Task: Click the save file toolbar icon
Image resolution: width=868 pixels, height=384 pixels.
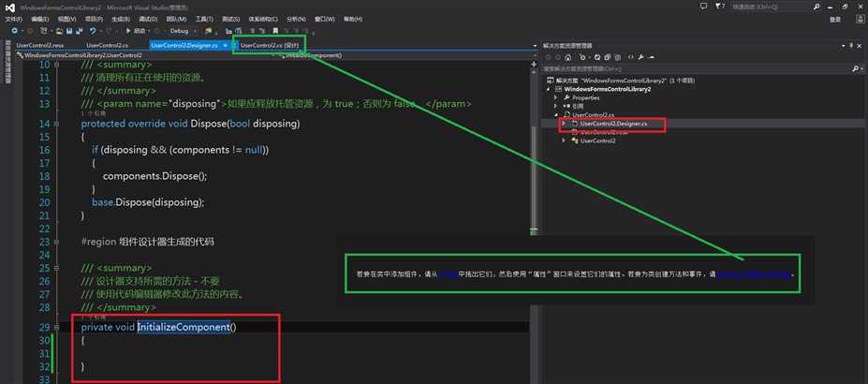Action: (x=69, y=31)
